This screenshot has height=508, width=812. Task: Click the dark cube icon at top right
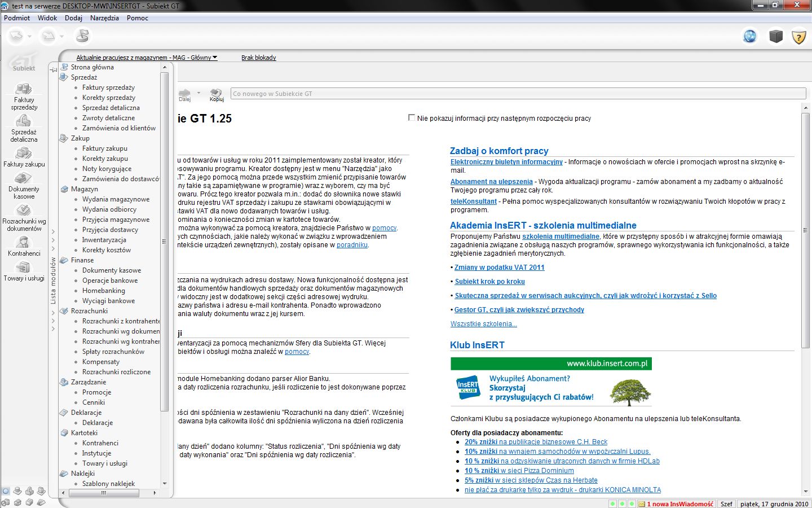(776, 36)
